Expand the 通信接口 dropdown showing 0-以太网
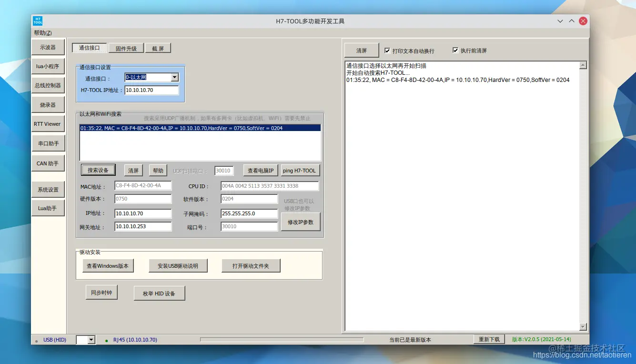636x364 pixels. click(x=174, y=77)
